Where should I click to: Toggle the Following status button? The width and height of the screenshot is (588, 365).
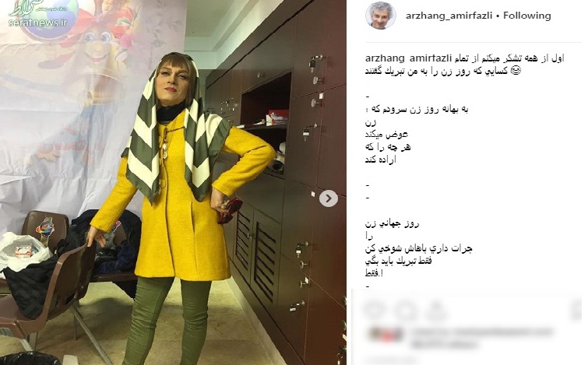(527, 16)
